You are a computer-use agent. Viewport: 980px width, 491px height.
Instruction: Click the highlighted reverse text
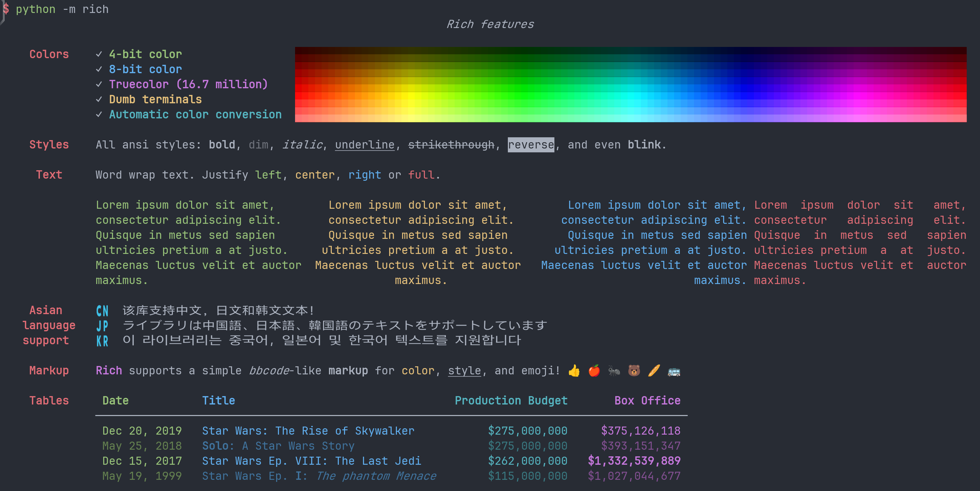tap(531, 145)
